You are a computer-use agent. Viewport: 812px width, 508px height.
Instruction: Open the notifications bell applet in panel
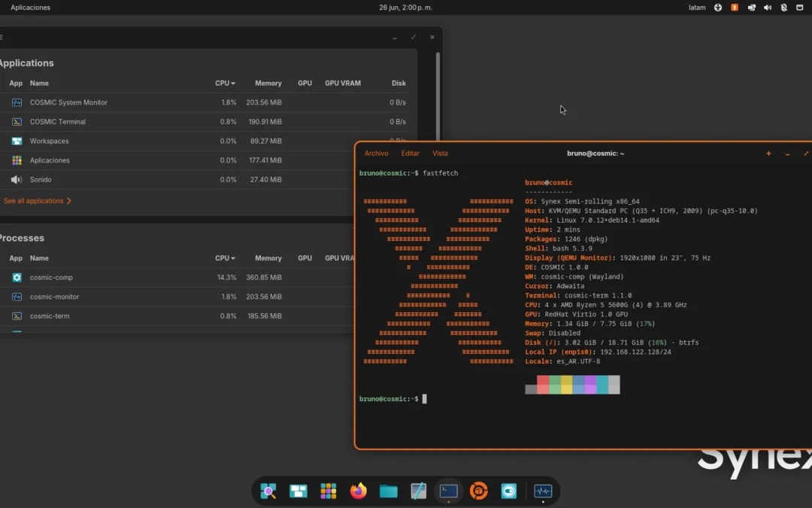pos(784,8)
